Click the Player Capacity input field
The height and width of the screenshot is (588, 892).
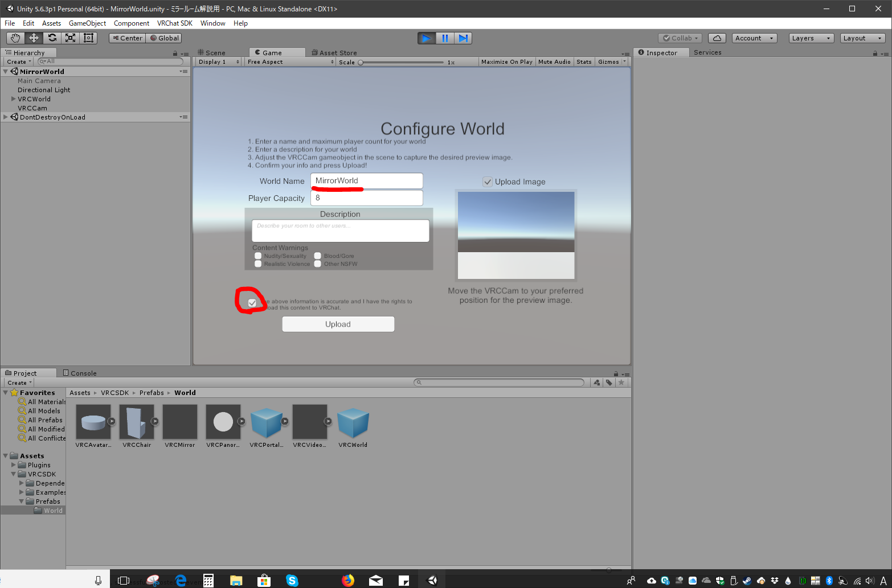(367, 198)
